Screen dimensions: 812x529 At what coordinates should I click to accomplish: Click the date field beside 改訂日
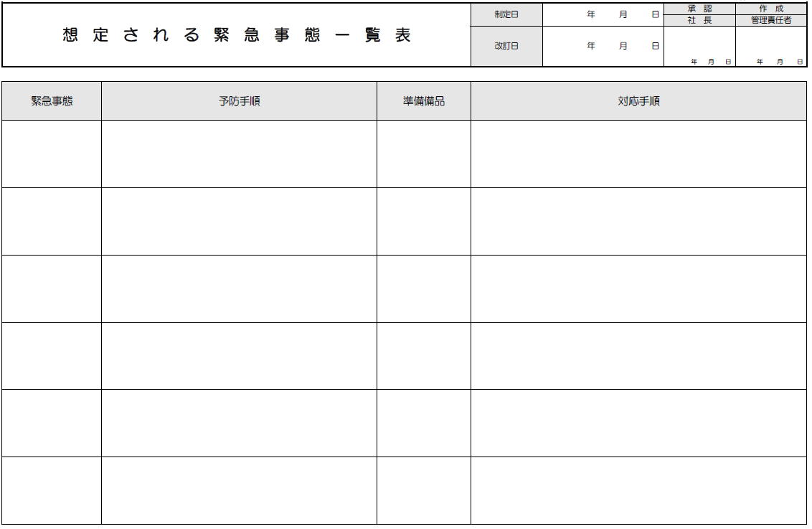[603, 46]
